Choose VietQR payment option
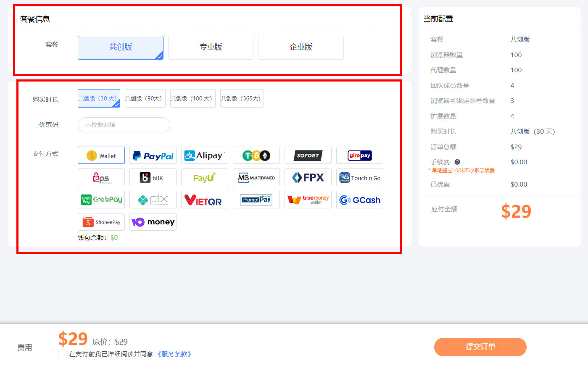Image resolution: width=588 pixels, height=366 pixels. [205, 200]
